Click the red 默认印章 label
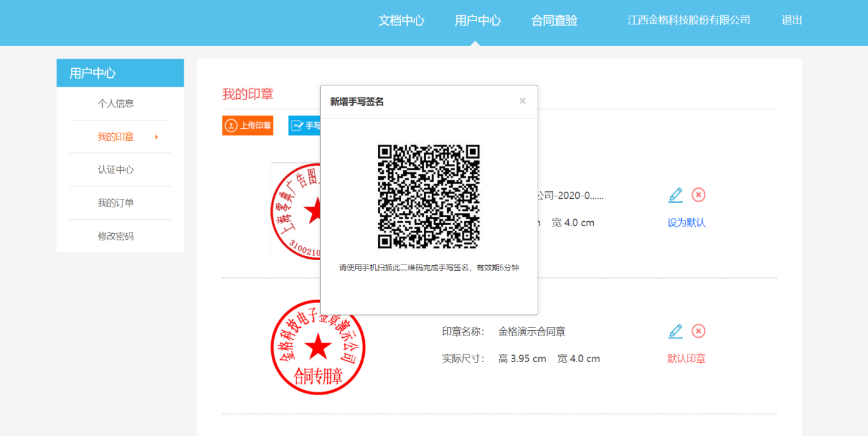The width and height of the screenshot is (868, 436). [686, 359]
